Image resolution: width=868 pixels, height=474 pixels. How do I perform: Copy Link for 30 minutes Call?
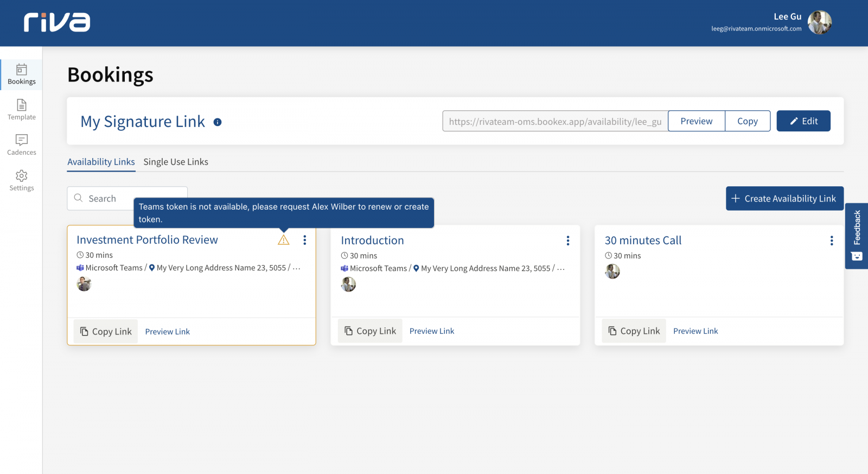634,331
